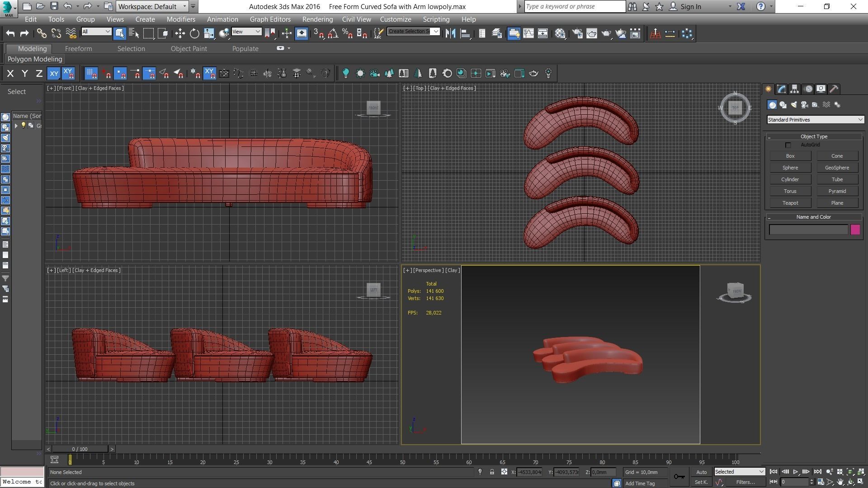Toggle 3D Snaps

(319, 33)
